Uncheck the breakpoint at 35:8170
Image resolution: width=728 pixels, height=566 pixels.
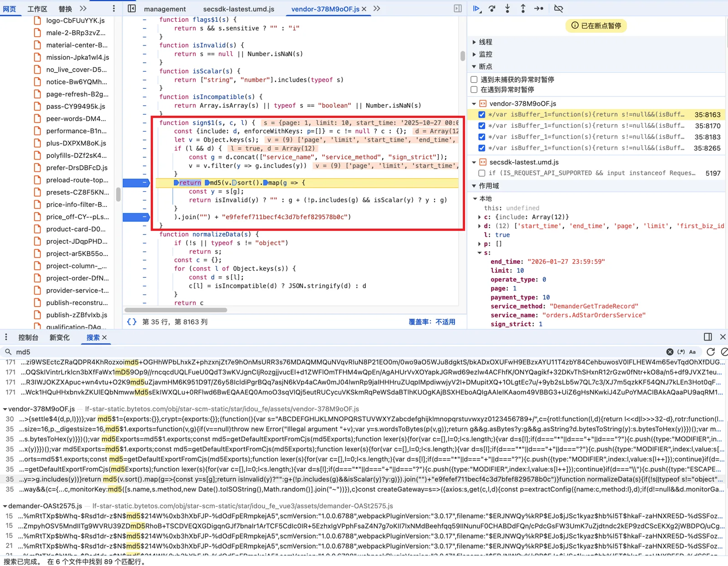[481, 126]
